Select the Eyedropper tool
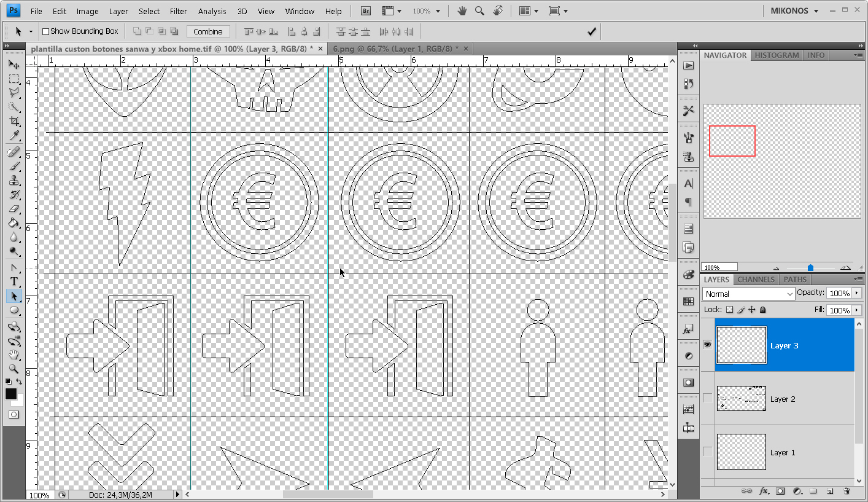This screenshot has width=868, height=502. pos(14,136)
